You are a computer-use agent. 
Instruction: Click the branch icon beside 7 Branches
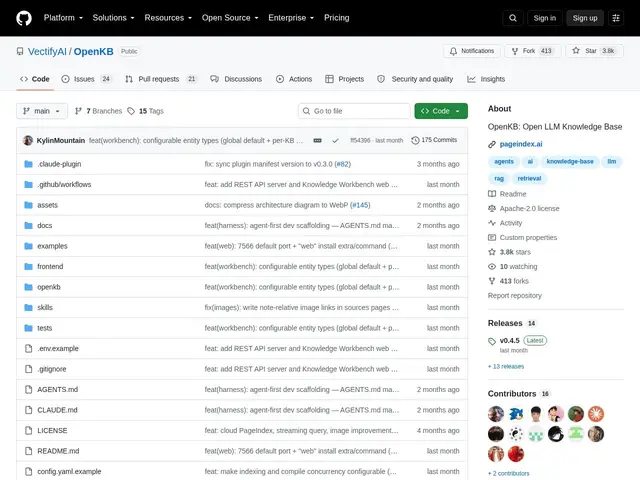[78, 111]
